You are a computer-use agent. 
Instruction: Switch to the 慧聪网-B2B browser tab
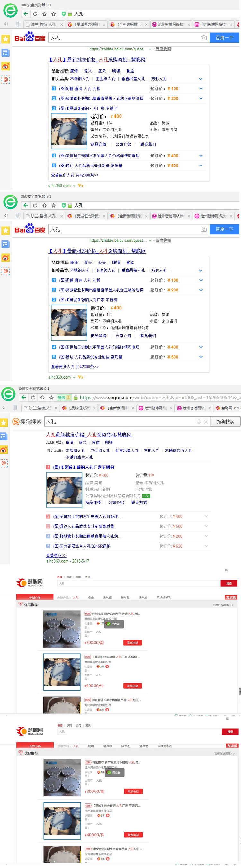click(228, 408)
